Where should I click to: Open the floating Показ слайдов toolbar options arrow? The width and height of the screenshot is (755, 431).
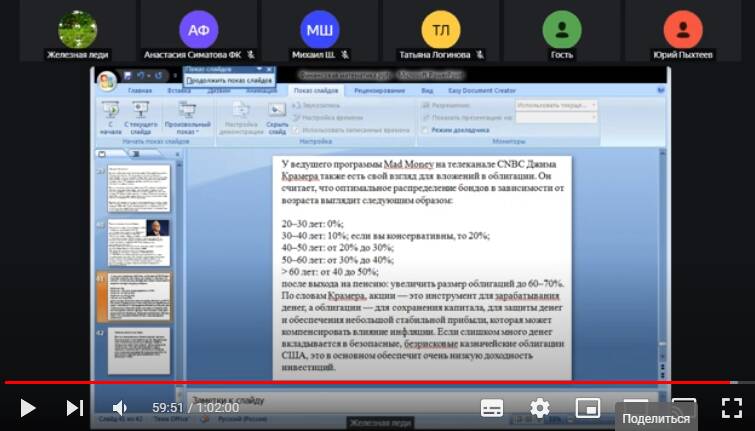pyautogui.click(x=260, y=69)
